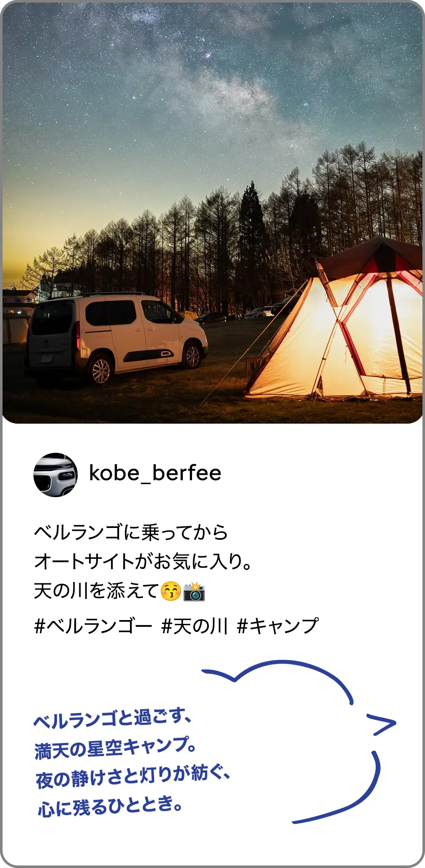Viewport: 425px width, 868px height.
Task: Click the #ベルランゴー hashtag
Action: coord(93,626)
